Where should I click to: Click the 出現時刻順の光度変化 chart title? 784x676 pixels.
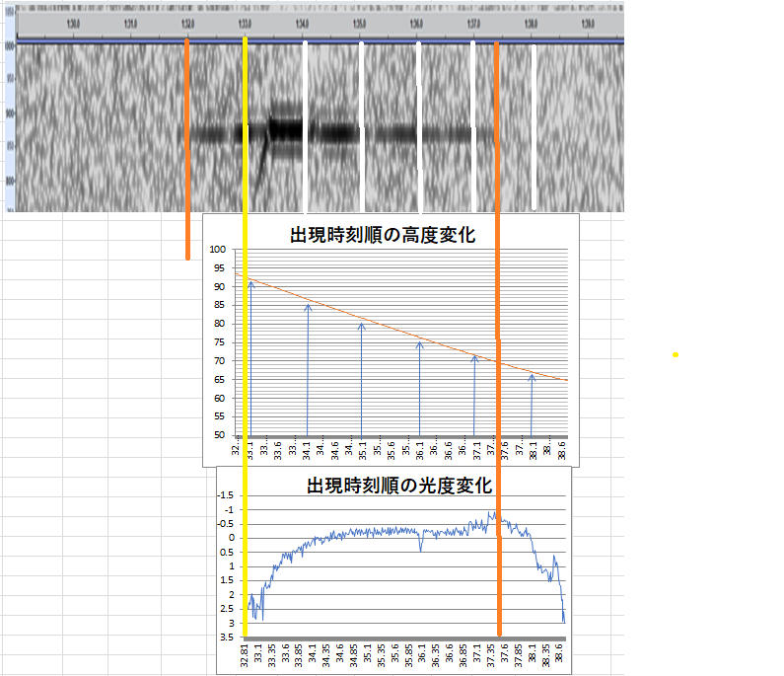399,486
